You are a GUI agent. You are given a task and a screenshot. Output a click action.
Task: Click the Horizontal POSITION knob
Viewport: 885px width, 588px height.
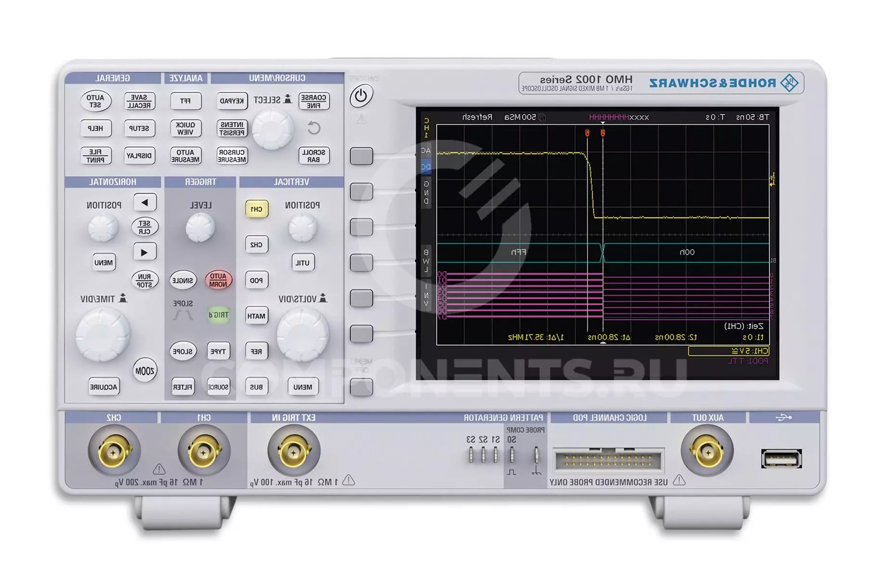(103, 227)
